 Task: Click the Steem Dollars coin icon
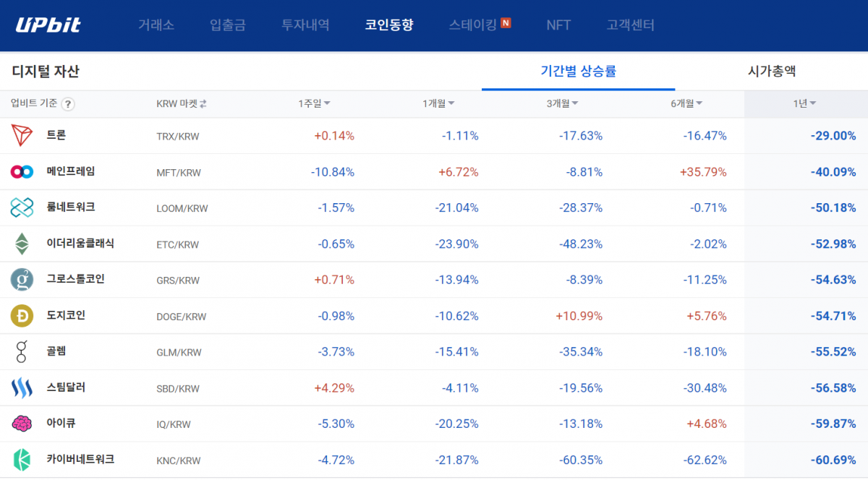coord(22,388)
